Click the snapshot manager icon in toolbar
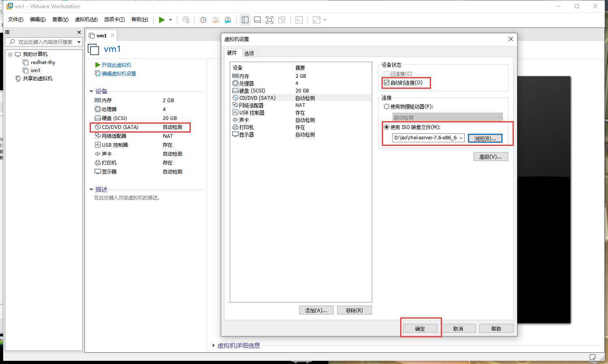608x364 pixels. click(228, 20)
